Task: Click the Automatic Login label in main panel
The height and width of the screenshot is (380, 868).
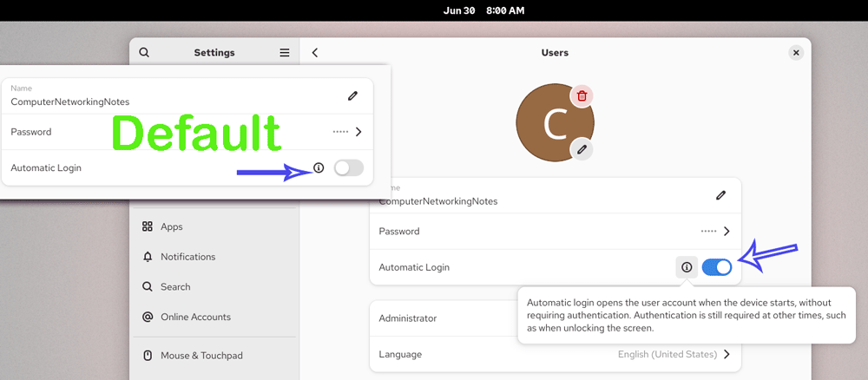Action: click(x=414, y=267)
